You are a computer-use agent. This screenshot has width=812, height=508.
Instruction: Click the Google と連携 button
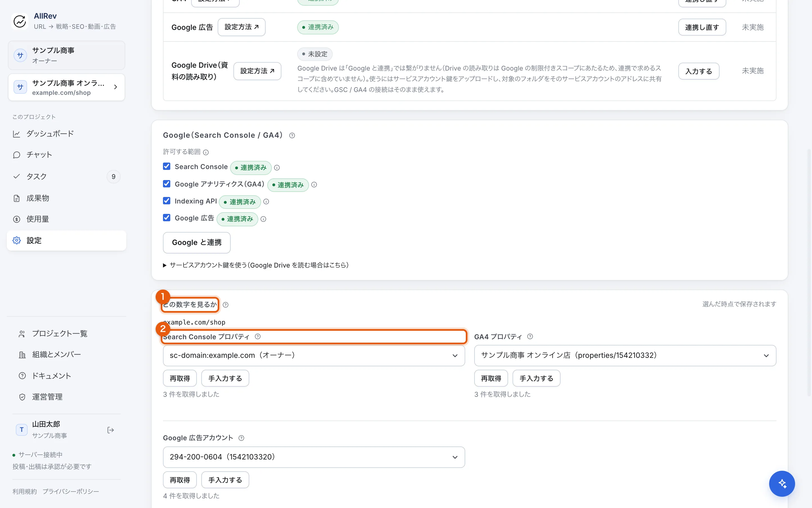[197, 243]
